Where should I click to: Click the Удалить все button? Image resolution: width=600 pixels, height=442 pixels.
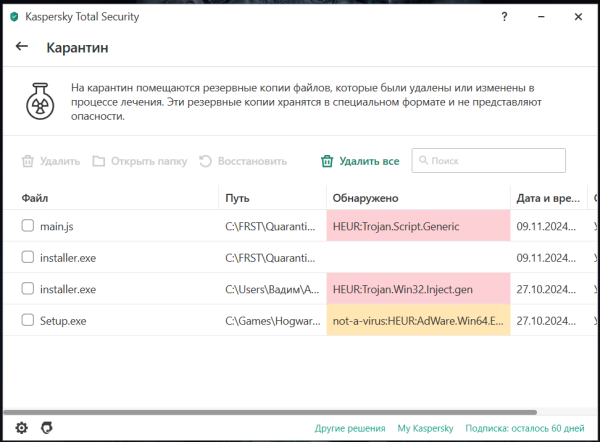click(369, 161)
